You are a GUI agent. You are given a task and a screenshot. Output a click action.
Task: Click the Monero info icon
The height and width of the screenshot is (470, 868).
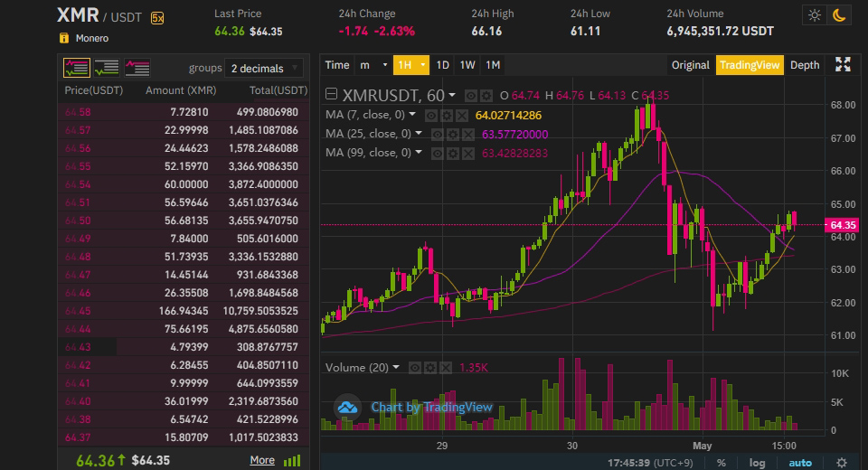(x=64, y=38)
